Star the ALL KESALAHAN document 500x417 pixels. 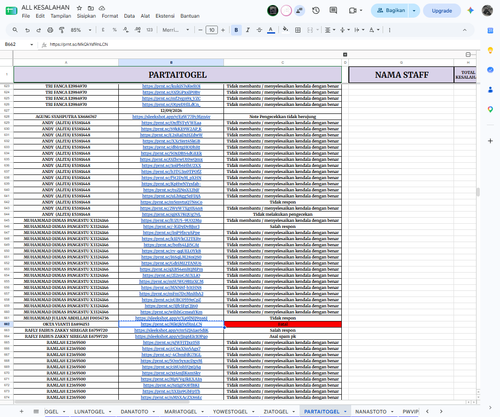pyautogui.click(x=79, y=8)
